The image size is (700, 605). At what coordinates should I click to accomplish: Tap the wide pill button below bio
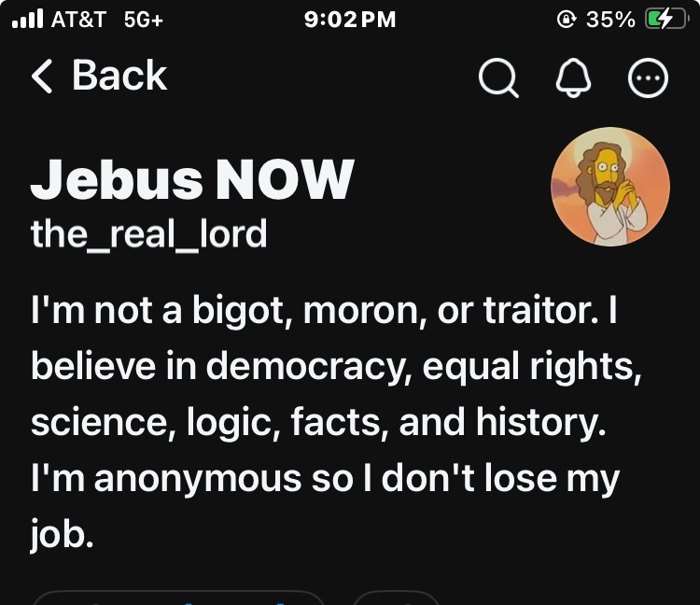pos(178,598)
